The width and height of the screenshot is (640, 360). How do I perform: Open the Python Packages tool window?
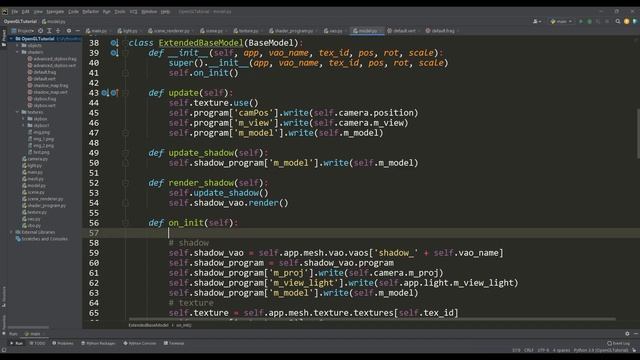[98, 343]
